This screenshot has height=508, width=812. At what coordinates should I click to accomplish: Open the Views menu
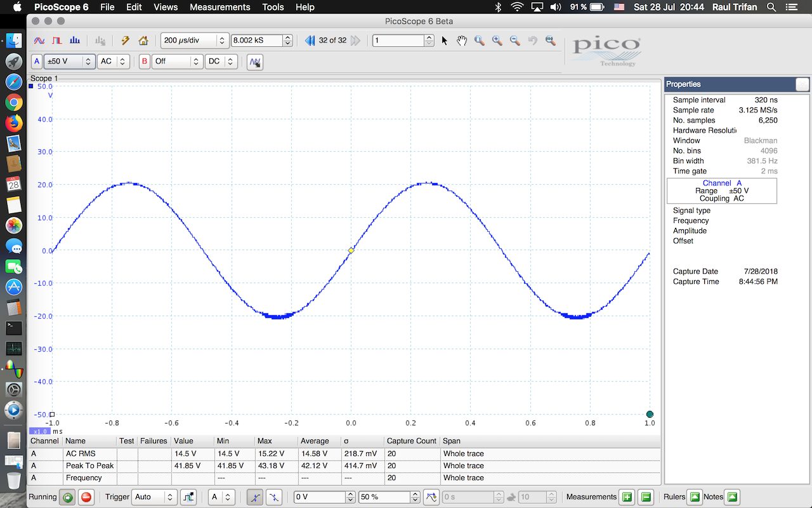[x=166, y=7]
